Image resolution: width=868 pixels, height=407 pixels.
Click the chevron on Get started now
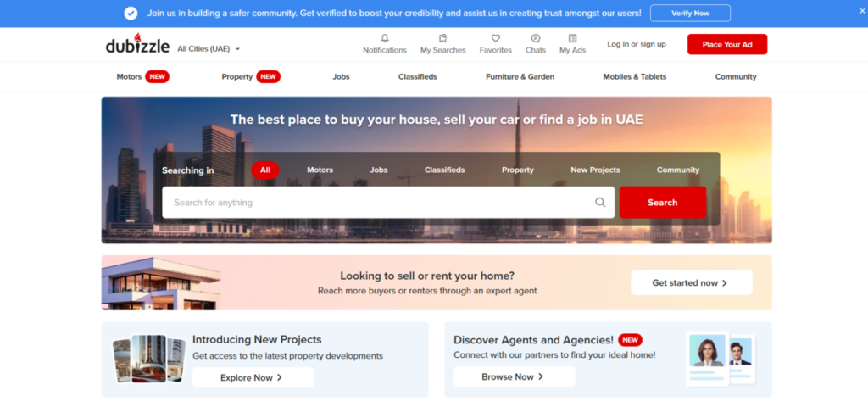click(x=725, y=283)
